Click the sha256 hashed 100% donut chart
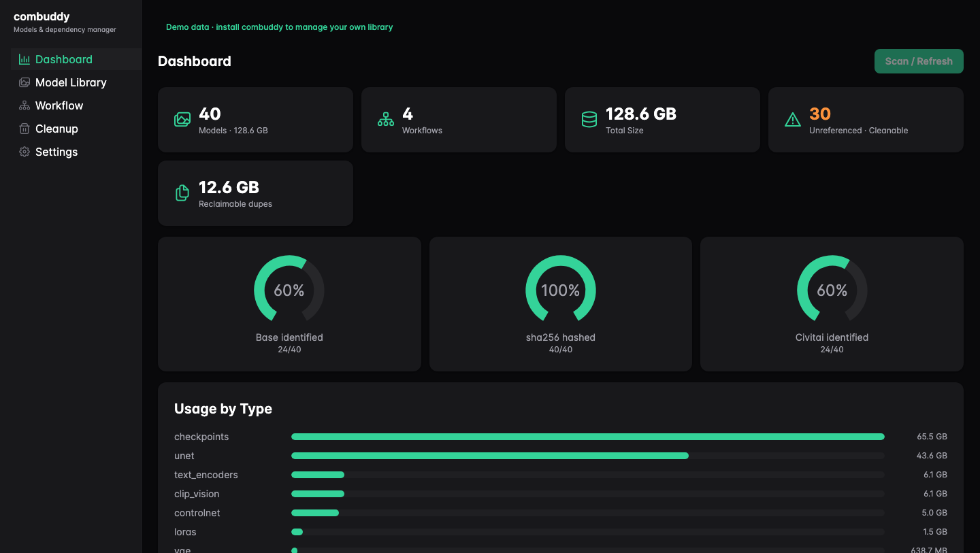 (x=561, y=290)
